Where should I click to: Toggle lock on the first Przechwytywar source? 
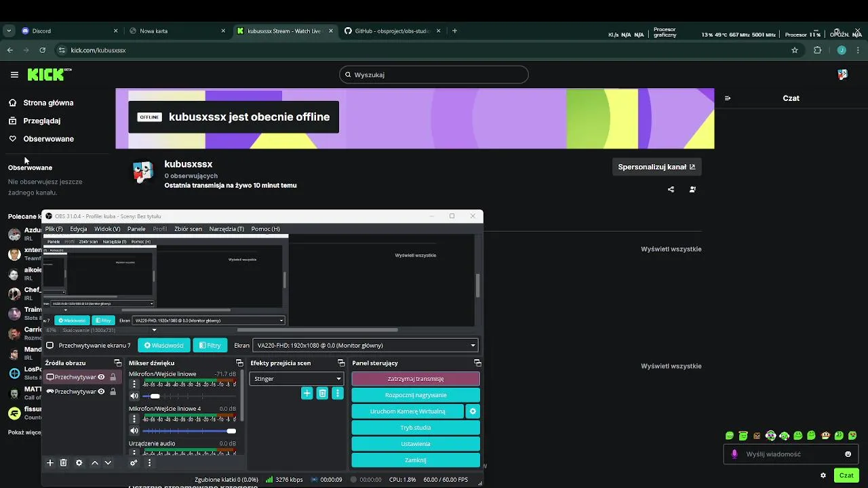(113, 378)
